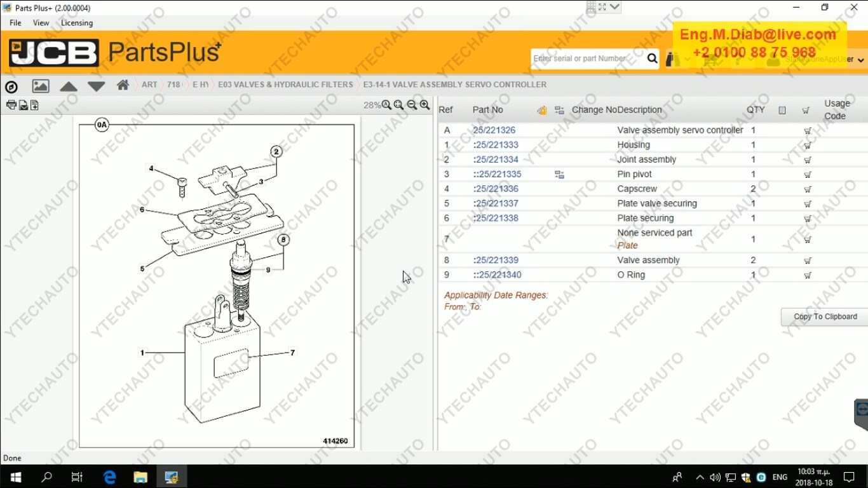Viewport: 868px width, 488px height.
Task: Open Windows search from taskbar
Action: pyautogui.click(x=46, y=477)
